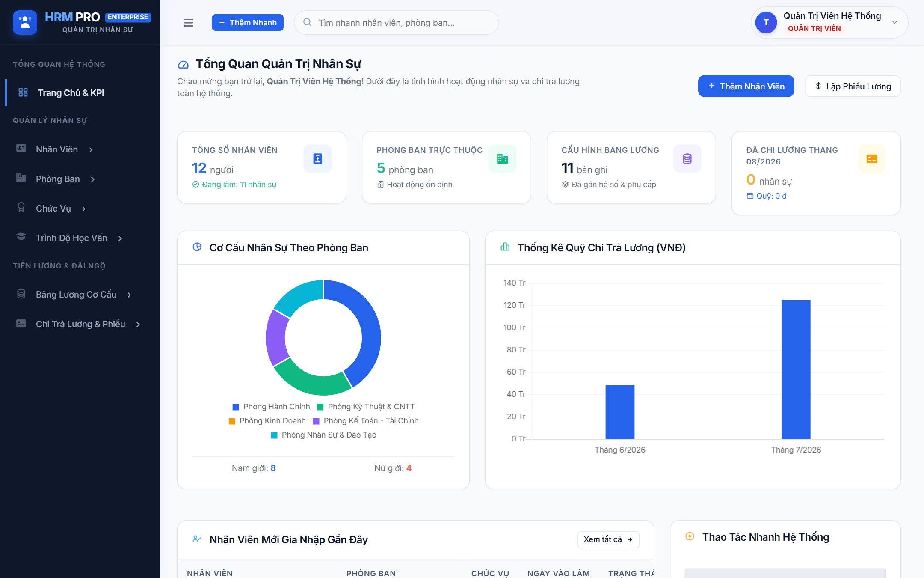This screenshot has width=924, height=578.
Task: Click the purple database icon on Cấu Hình Bảng Lương card
Action: tap(687, 159)
